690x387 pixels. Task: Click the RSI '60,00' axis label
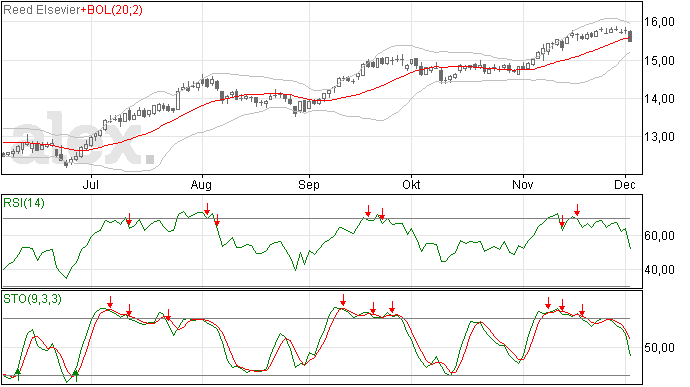659,236
